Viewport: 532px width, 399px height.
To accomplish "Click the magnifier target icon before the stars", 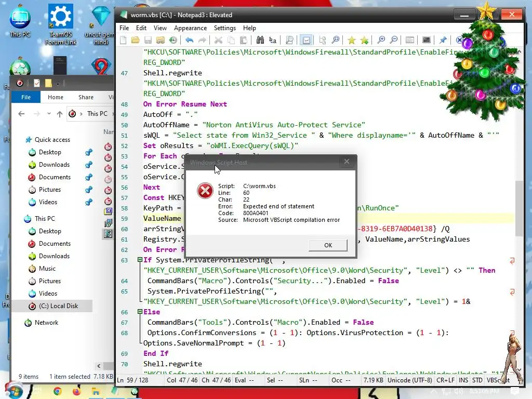I will coord(335,41).
